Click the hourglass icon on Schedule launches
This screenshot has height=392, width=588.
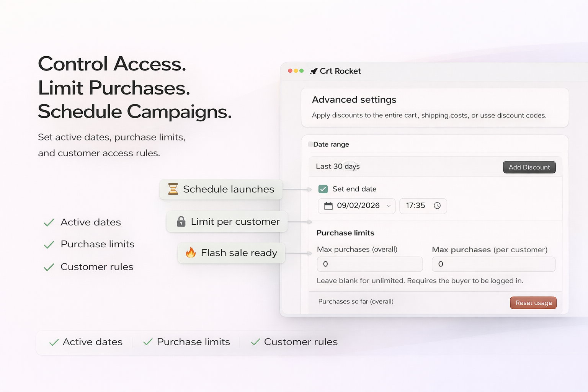[x=173, y=189]
